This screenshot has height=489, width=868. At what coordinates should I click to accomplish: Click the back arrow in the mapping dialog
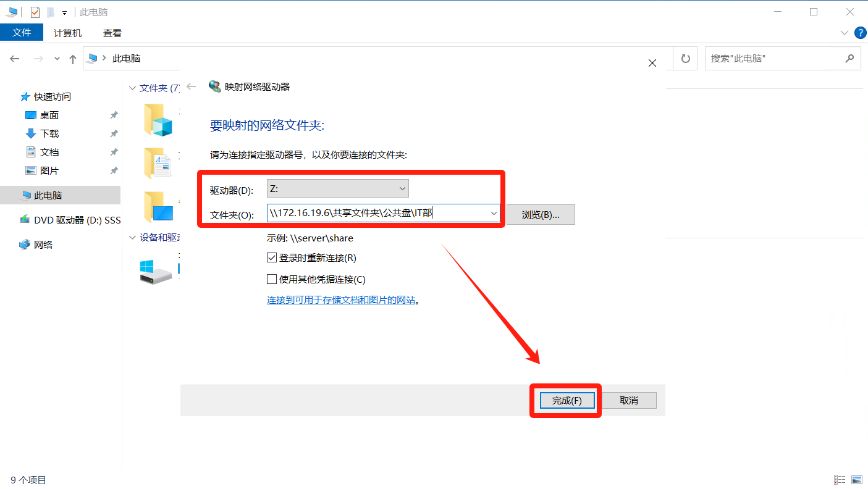coord(192,87)
